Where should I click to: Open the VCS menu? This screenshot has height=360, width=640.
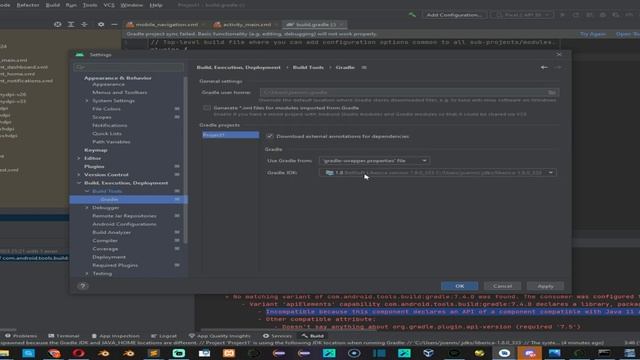[109, 5]
